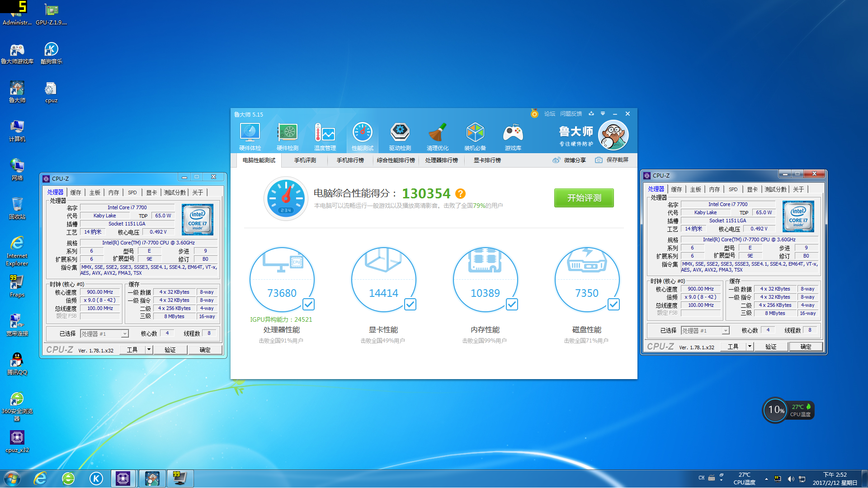
Task: Click the skin icon in Ludashi title bar
Action: pyautogui.click(x=591, y=113)
